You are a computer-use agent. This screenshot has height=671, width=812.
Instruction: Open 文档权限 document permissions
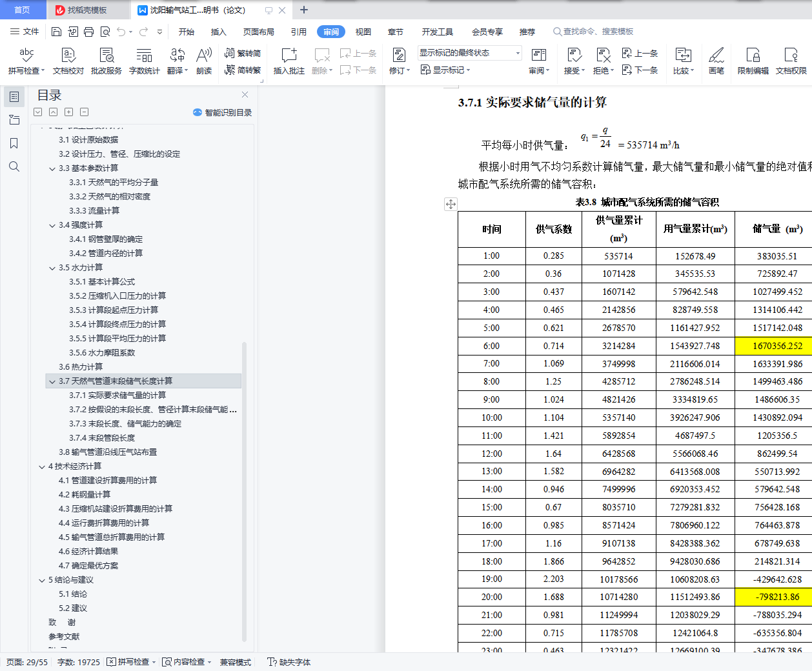tap(791, 61)
